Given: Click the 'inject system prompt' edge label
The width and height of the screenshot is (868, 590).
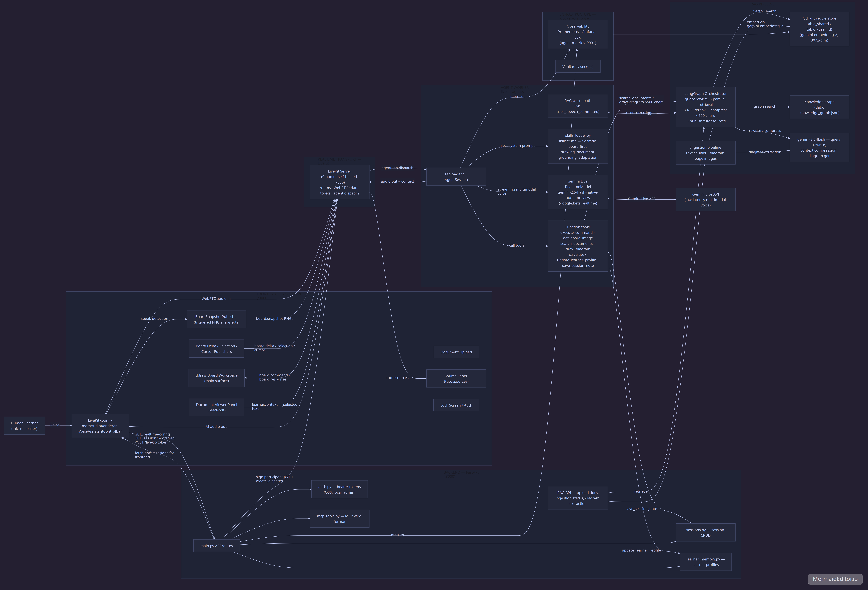Looking at the screenshot, I should [x=517, y=146].
